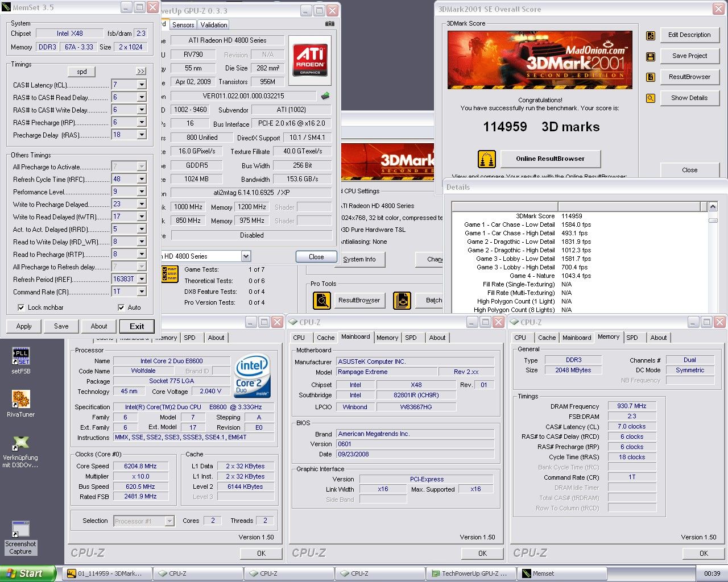Click the Online ResultBrowser button

click(550, 159)
